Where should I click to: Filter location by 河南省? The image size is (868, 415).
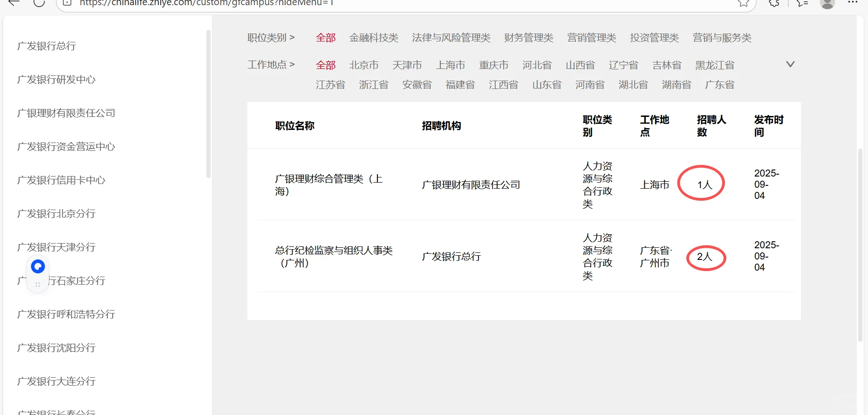point(590,85)
